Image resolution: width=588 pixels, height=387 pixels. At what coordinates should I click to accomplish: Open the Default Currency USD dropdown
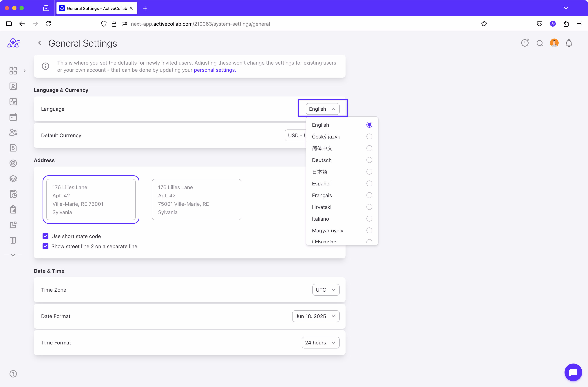pyautogui.click(x=295, y=135)
